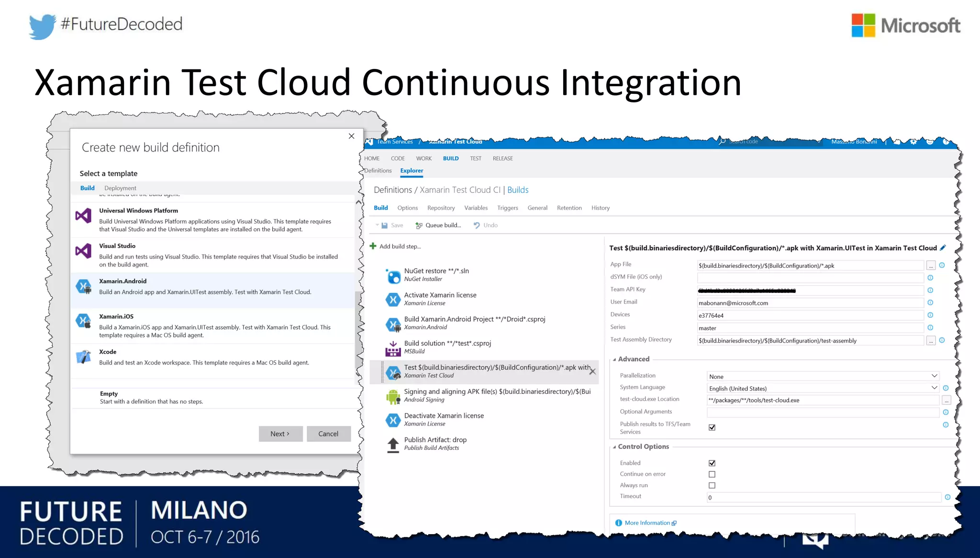Open the Retention tab
Viewport: 980px width, 558px height.
pyautogui.click(x=569, y=208)
